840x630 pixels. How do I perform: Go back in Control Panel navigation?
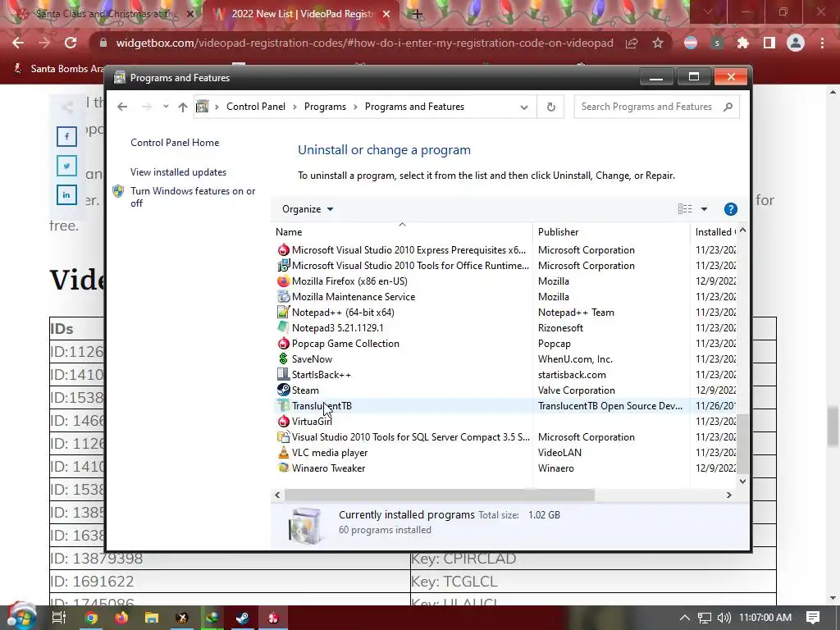coord(122,107)
